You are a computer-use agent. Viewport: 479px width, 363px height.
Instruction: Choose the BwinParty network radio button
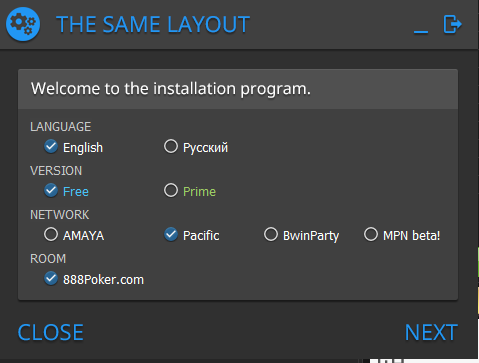(x=271, y=235)
